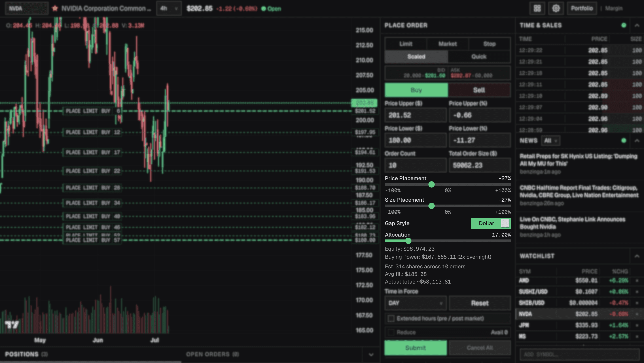Toggle the Gap Style Dollar switch
Screen dimensions: 644x363
click(x=491, y=223)
